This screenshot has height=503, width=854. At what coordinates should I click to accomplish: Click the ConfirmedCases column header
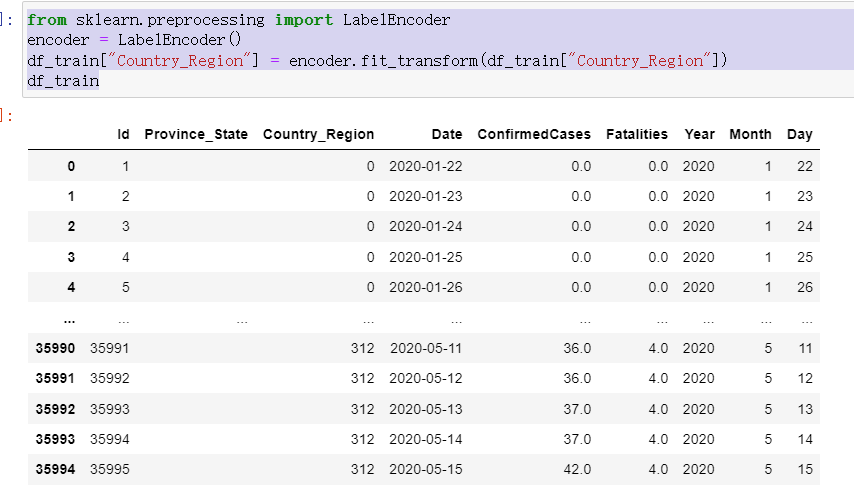tap(534, 134)
